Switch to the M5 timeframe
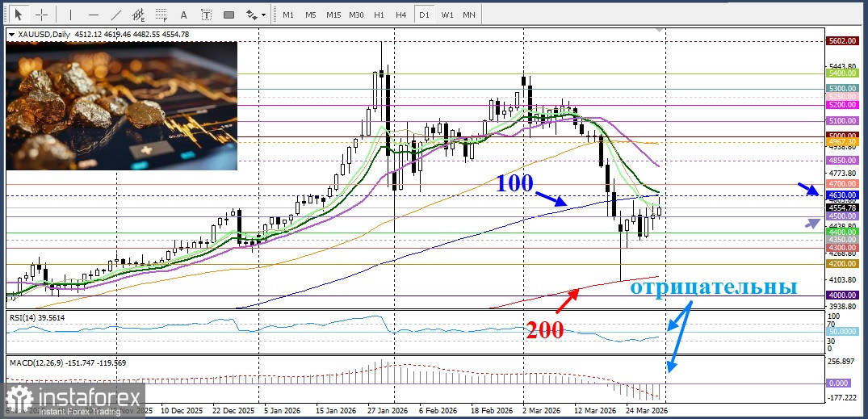The width and height of the screenshot is (868, 419). (311, 15)
